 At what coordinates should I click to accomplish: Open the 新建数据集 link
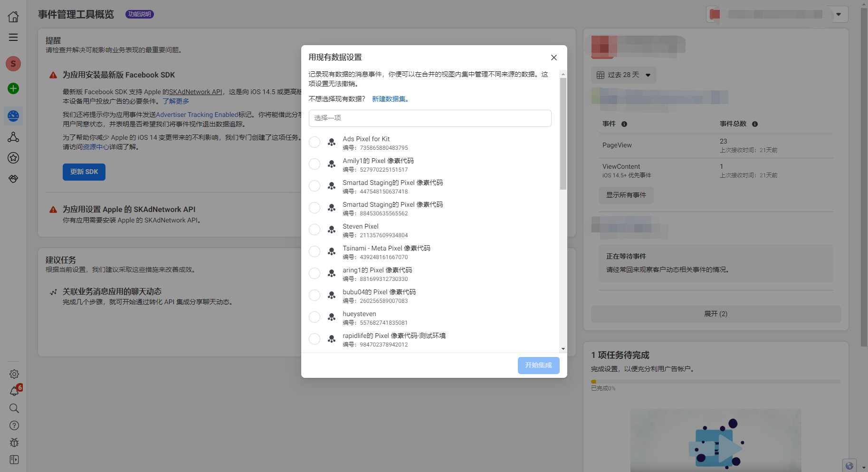390,99
